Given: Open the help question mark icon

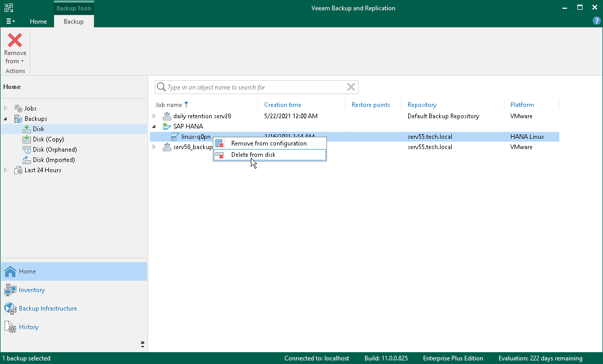Looking at the screenshot, I should click(x=596, y=21).
